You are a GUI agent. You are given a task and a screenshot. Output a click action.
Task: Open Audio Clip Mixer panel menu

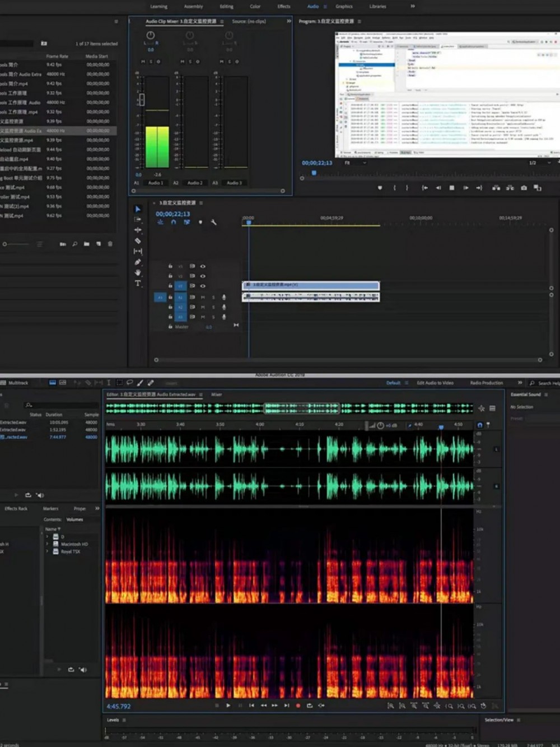click(x=222, y=21)
